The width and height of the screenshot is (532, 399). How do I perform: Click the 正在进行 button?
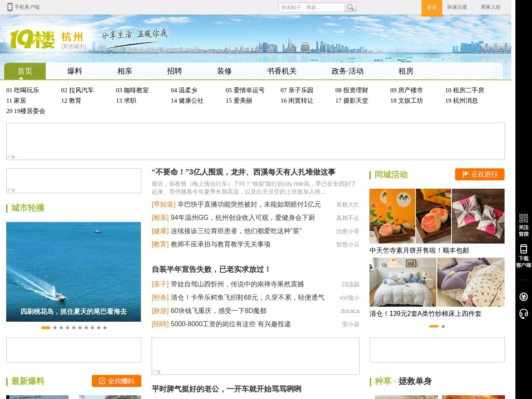pyautogui.click(x=480, y=174)
